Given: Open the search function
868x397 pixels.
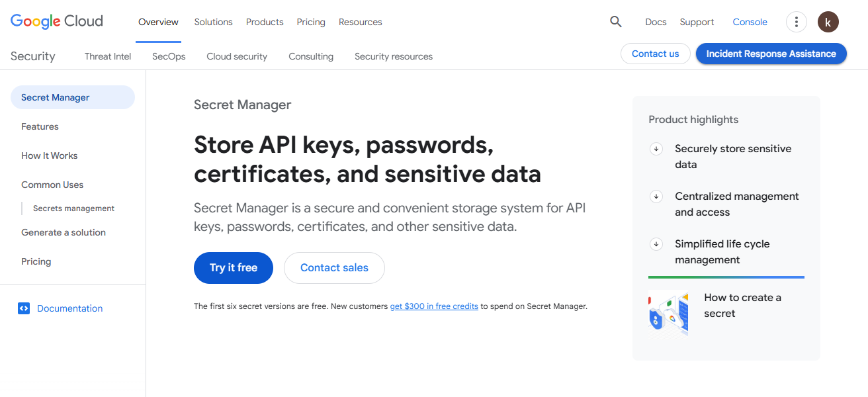Looking at the screenshot, I should tap(615, 21).
